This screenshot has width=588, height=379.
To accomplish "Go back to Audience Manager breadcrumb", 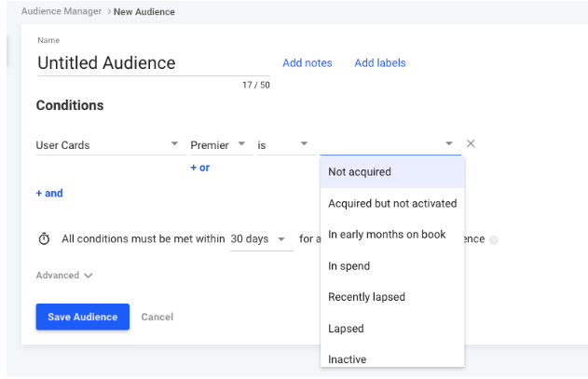I will [x=62, y=11].
